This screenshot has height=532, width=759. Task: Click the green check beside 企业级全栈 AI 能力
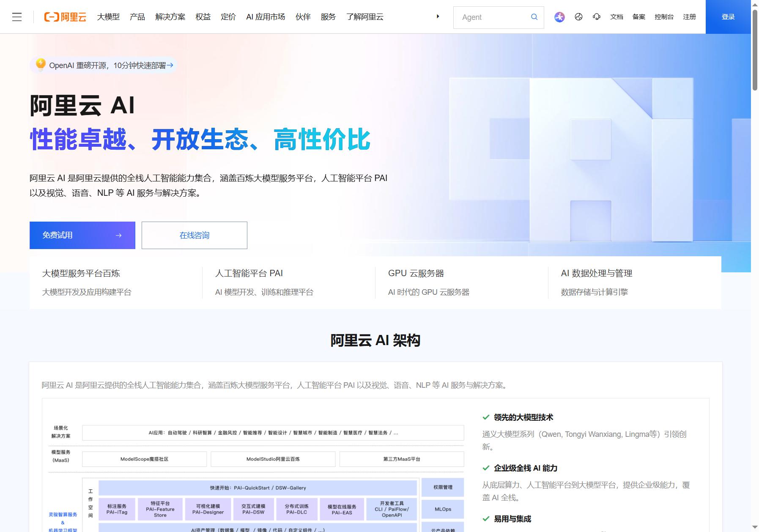(x=486, y=468)
